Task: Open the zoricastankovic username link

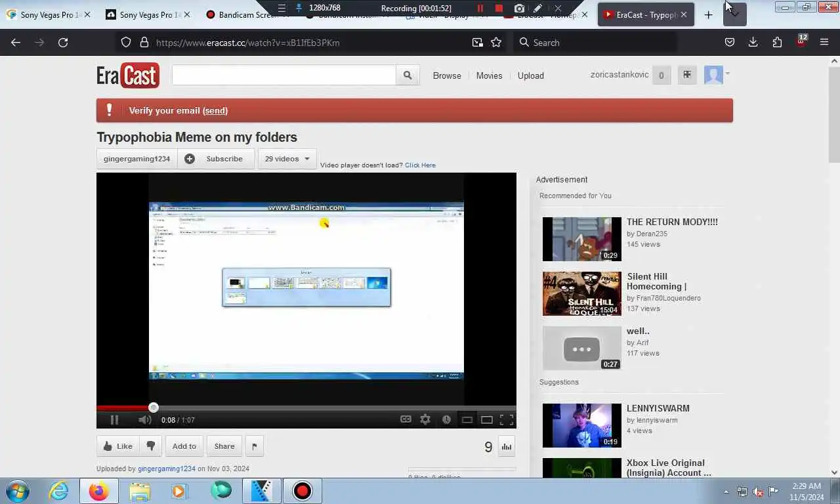Action: pyautogui.click(x=619, y=75)
